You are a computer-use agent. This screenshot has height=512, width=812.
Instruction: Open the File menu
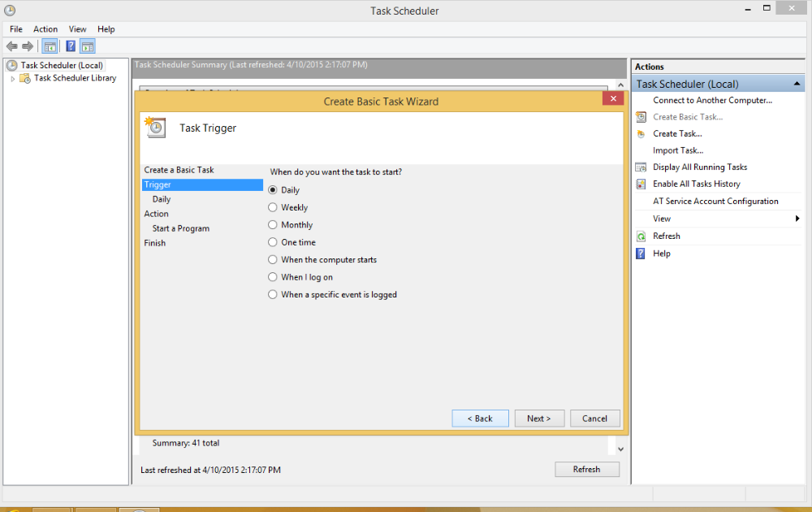[16, 29]
